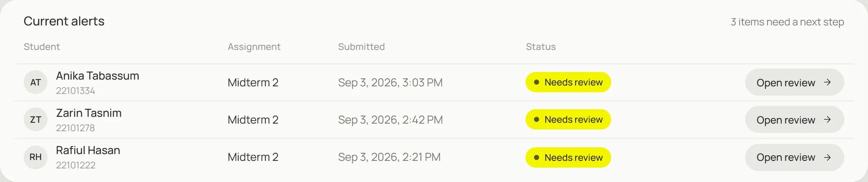This screenshot has width=868, height=182.
Task: Open review for Rafiul Hasan
Action: (794, 157)
